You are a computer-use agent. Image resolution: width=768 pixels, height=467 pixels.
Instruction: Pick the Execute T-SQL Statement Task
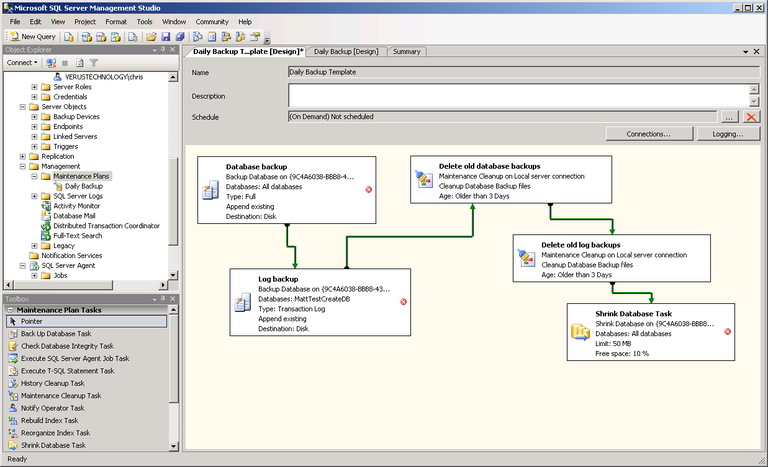click(66, 371)
